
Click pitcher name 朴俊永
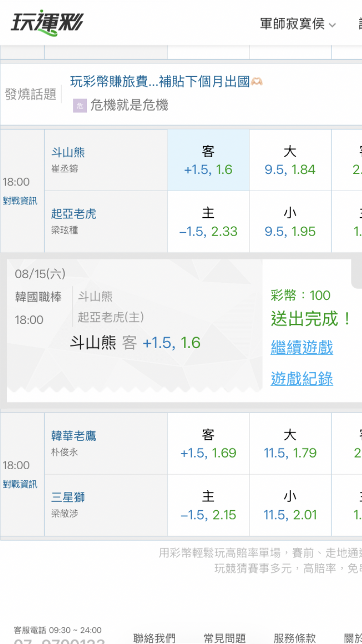tap(65, 452)
